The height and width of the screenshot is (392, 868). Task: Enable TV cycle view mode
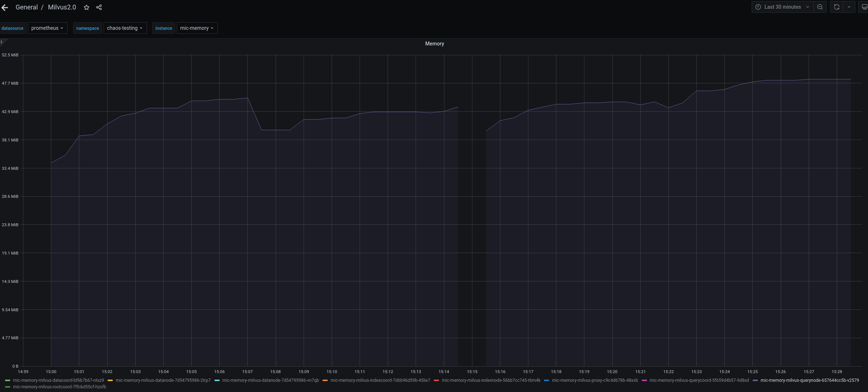point(864,7)
